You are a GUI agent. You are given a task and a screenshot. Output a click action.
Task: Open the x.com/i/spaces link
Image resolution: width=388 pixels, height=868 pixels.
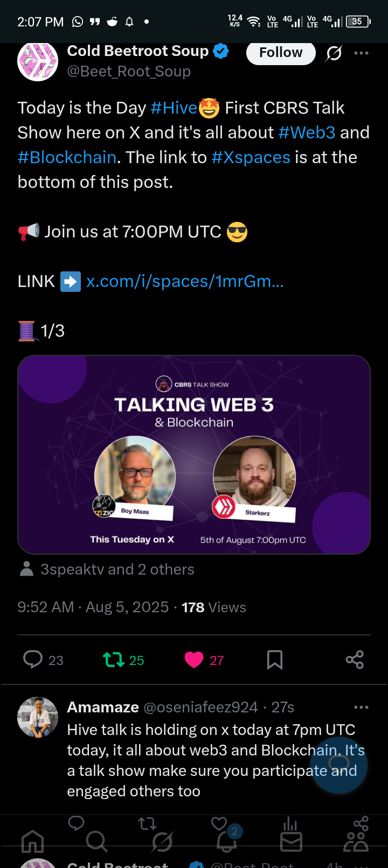(x=185, y=281)
